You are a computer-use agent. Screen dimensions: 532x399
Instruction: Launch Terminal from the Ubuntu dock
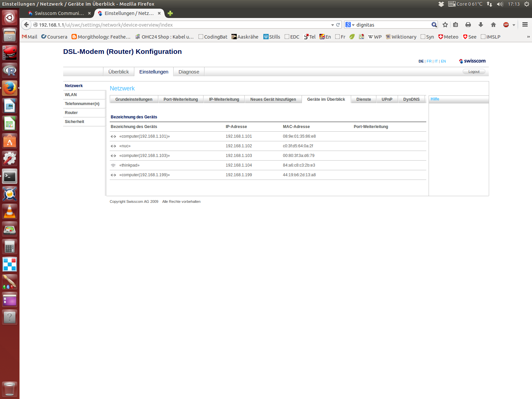coord(10,177)
